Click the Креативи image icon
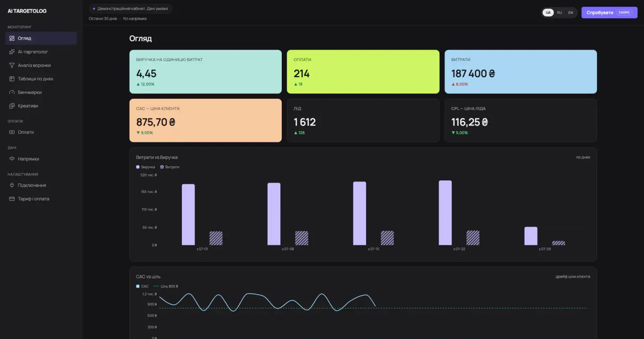The height and width of the screenshot is (339, 644). [x=12, y=106]
